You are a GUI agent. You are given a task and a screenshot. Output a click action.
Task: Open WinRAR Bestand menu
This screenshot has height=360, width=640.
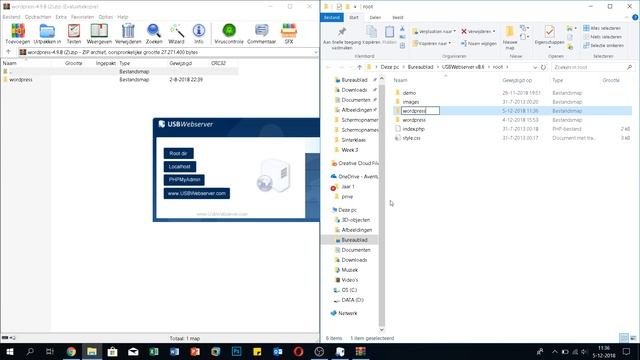11,17
